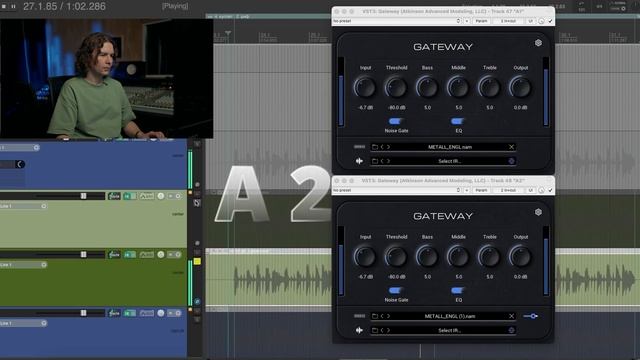Toggle Noise Gate switch in A2 Gateway

pyautogui.click(x=395, y=290)
